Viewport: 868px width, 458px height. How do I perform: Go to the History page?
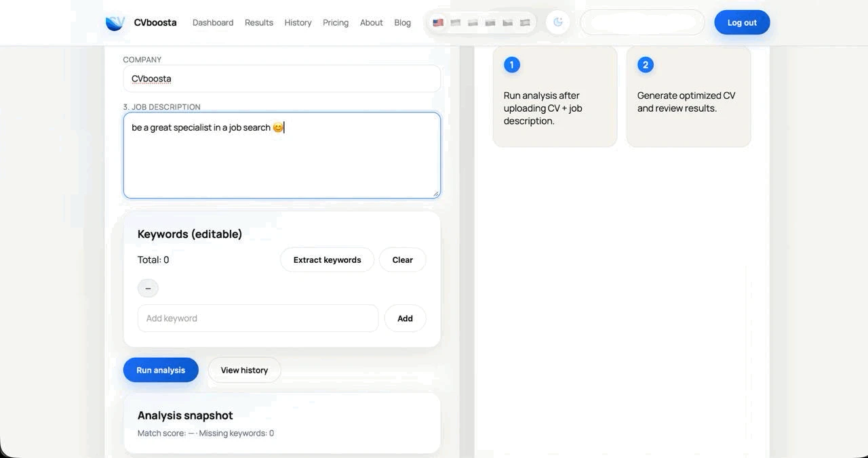coord(298,22)
